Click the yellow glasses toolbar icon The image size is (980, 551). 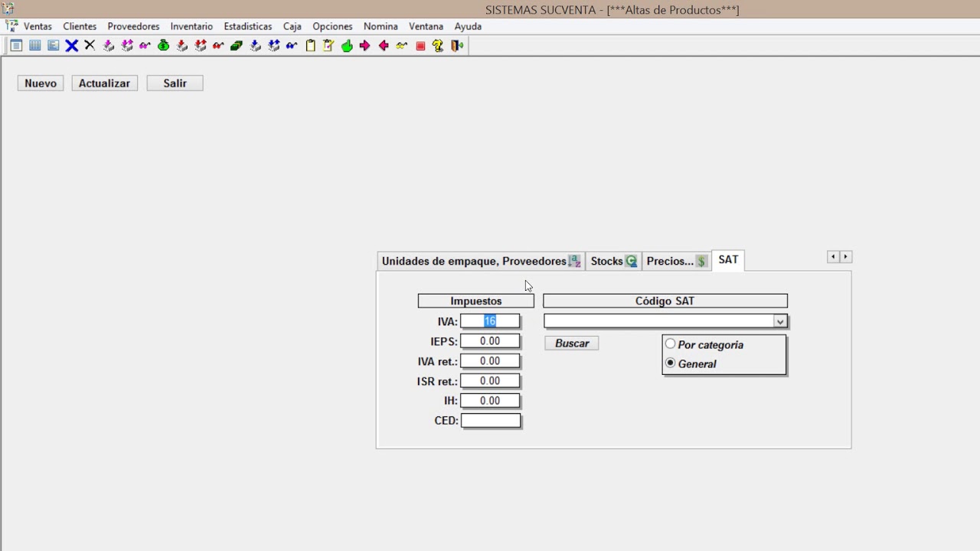(x=402, y=46)
